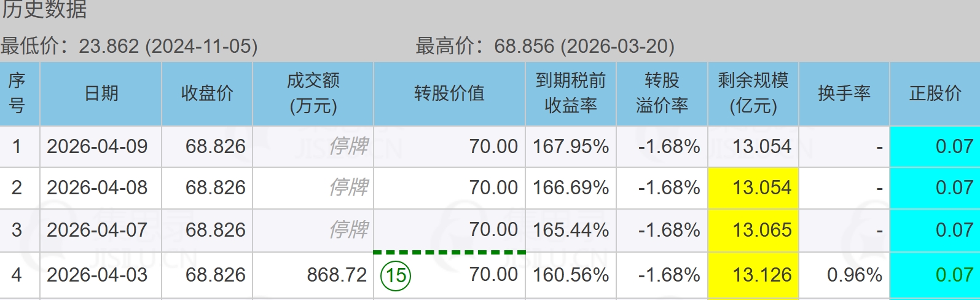Click the 0.96% turnover rate cell
Screen dimensions: 980x300
coord(854,275)
